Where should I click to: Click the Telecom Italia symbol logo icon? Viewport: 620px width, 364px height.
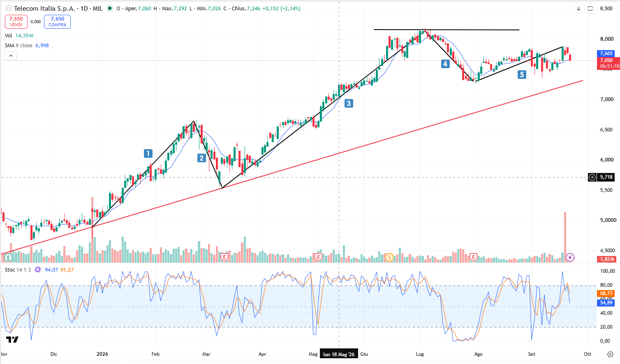click(x=8, y=8)
